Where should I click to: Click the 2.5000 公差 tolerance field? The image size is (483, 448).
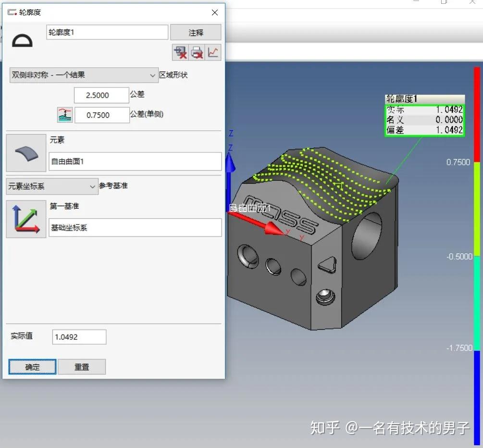pos(101,95)
